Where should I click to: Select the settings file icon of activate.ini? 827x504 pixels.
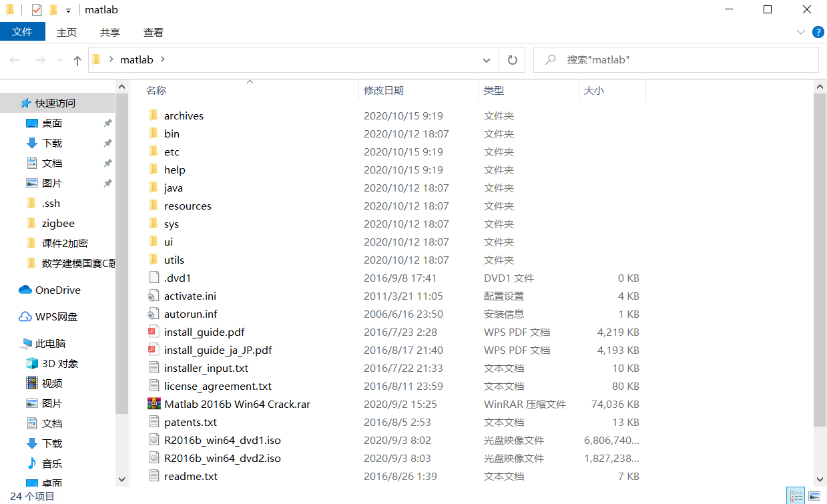pyautogui.click(x=154, y=296)
